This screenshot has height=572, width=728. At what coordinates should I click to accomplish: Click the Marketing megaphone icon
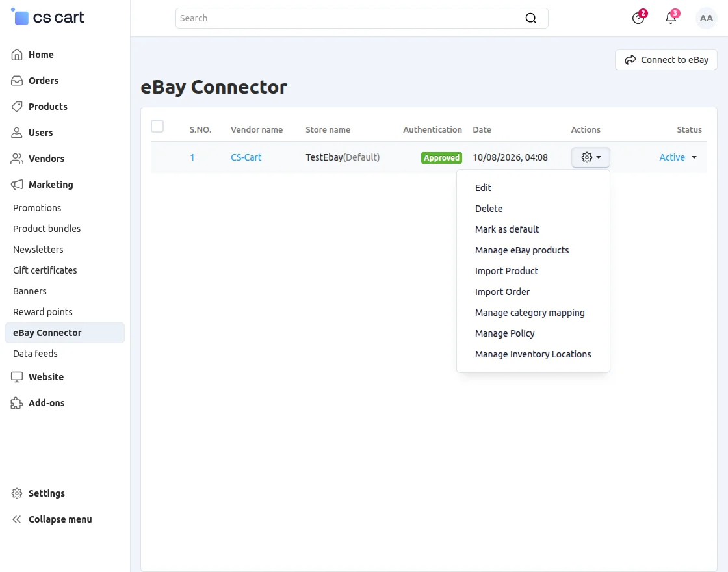[17, 185]
